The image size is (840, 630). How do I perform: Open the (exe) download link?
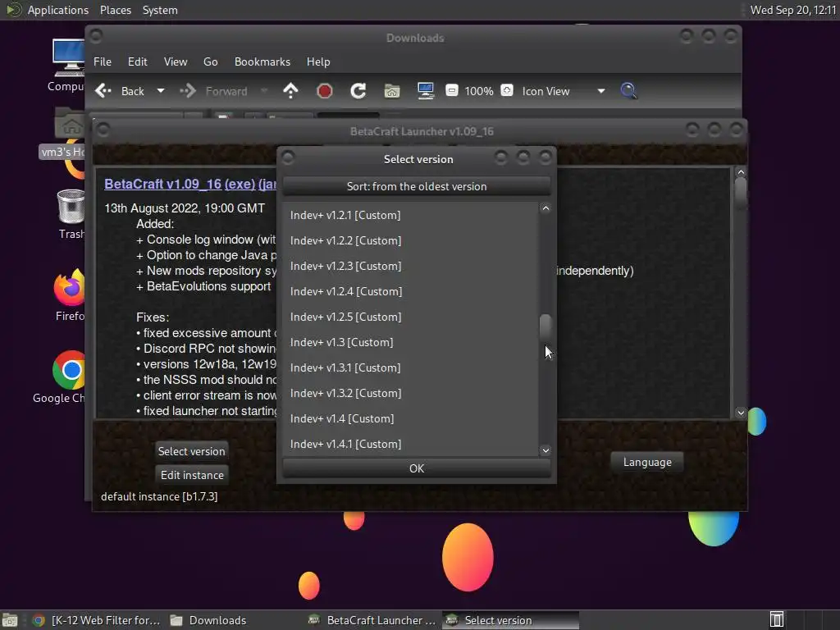click(x=240, y=184)
